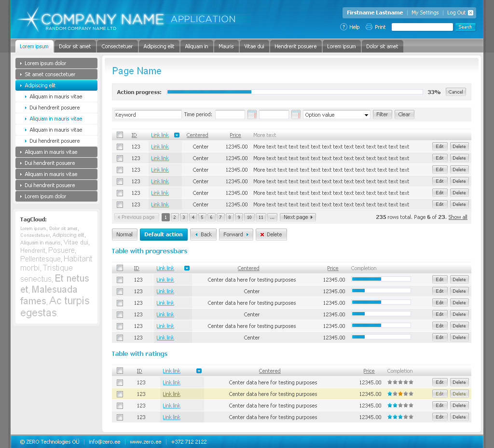Open the Adipiscing elit top tab
Viewport: 494px width, 448px height.
(x=159, y=46)
